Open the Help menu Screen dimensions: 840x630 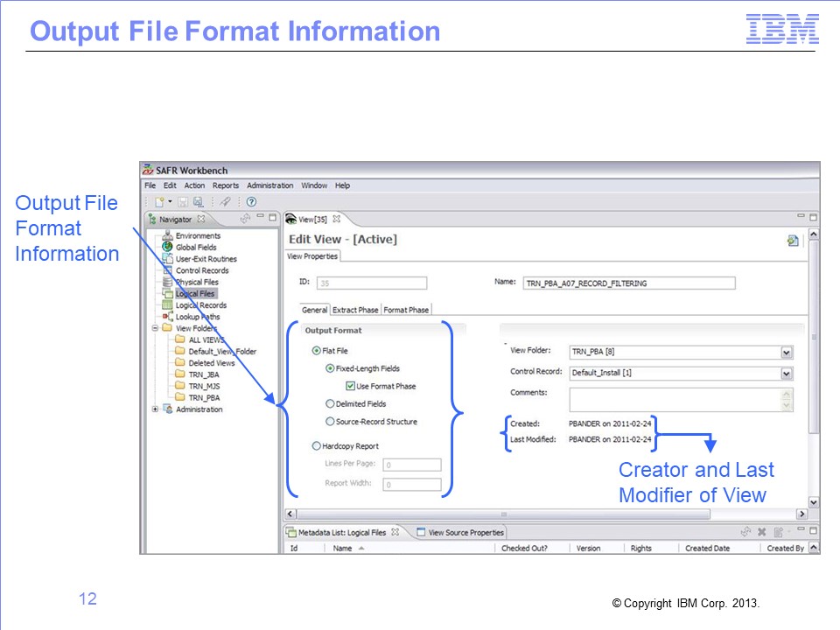click(342, 185)
